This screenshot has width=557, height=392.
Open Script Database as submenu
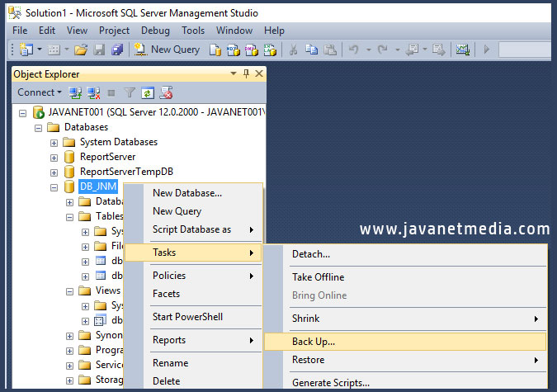[x=194, y=229]
